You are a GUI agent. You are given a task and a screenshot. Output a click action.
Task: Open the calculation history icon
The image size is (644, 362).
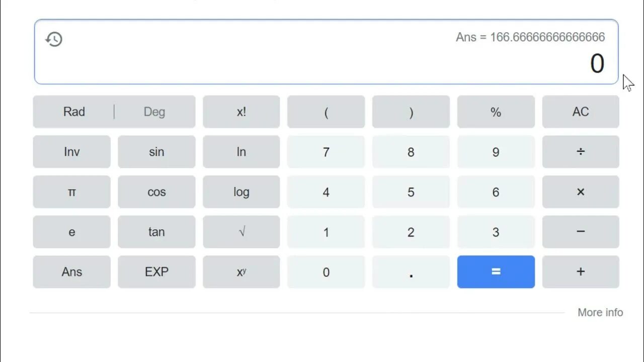coord(54,39)
